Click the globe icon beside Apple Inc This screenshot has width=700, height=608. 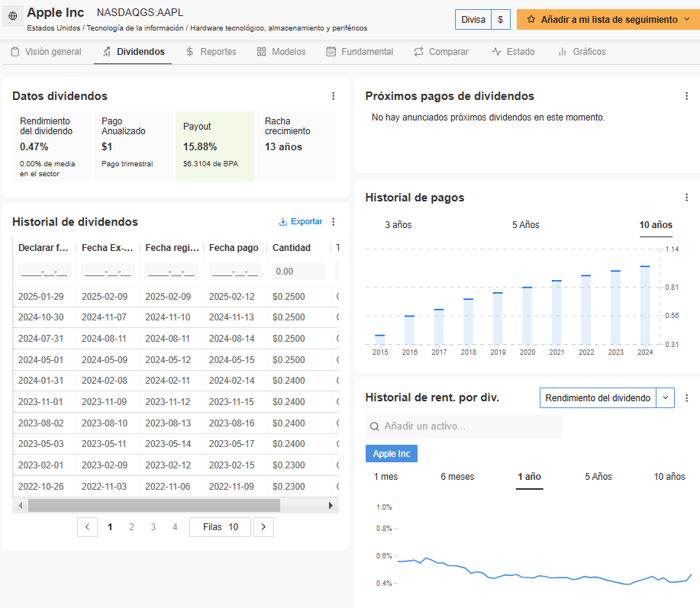pos(13,16)
